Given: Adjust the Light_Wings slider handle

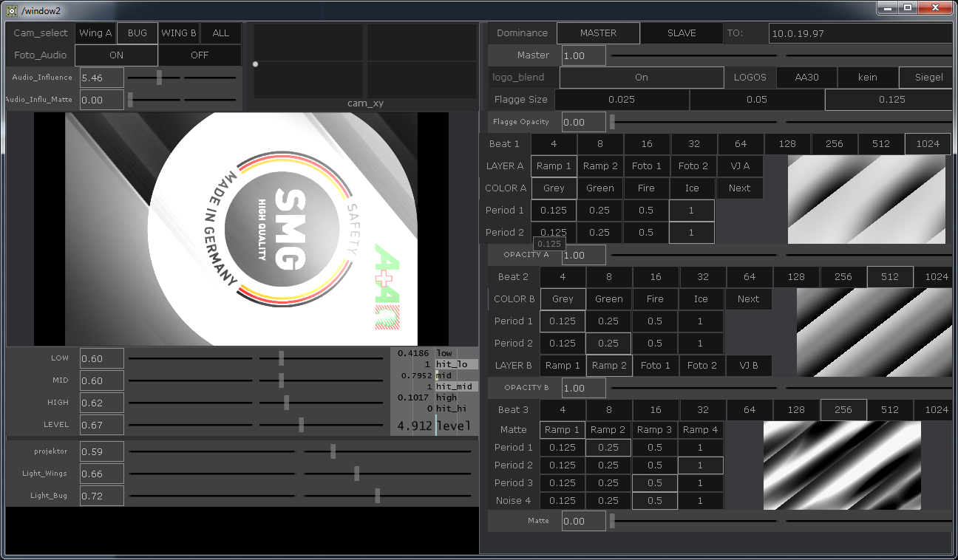Looking at the screenshot, I should pos(357,474).
